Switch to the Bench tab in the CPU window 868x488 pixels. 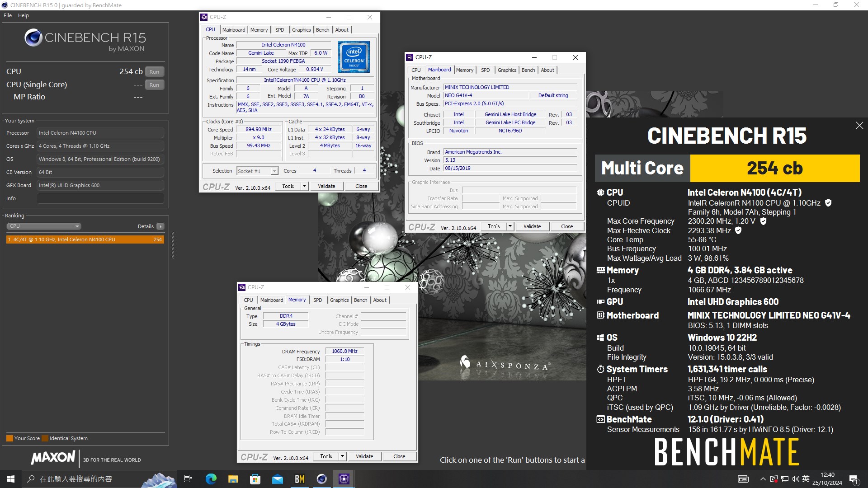[322, 30]
